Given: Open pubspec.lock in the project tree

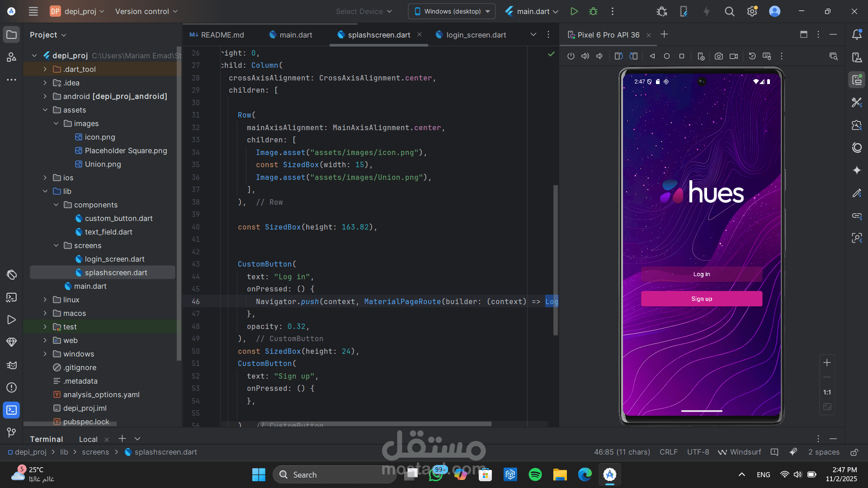Looking at the screenshot, I should click(86, 422).
